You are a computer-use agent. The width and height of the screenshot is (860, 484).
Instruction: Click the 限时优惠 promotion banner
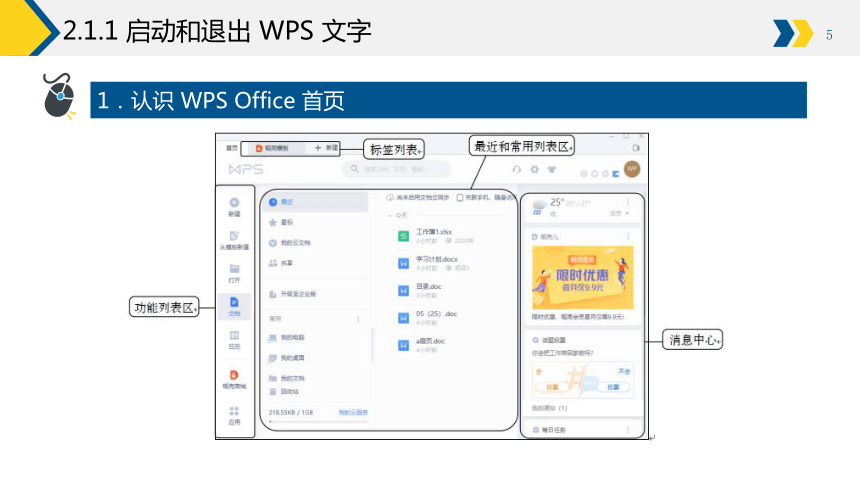(x=582, y=278)
